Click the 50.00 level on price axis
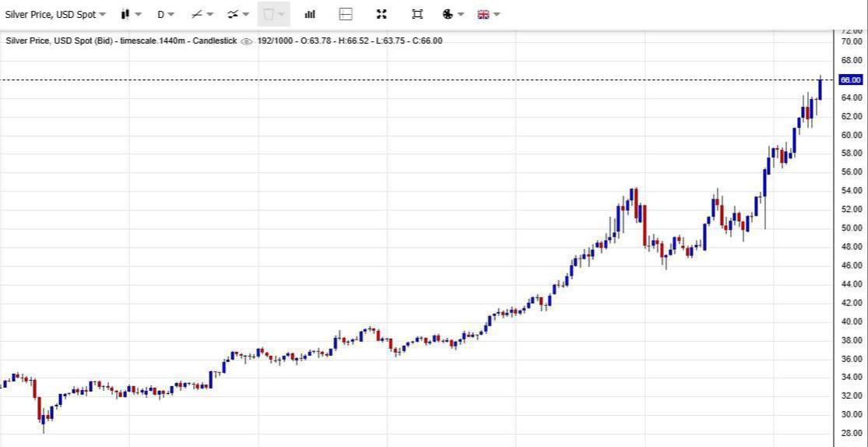The width and height of the screenshot is (868, 447). (x=850, y=228)
